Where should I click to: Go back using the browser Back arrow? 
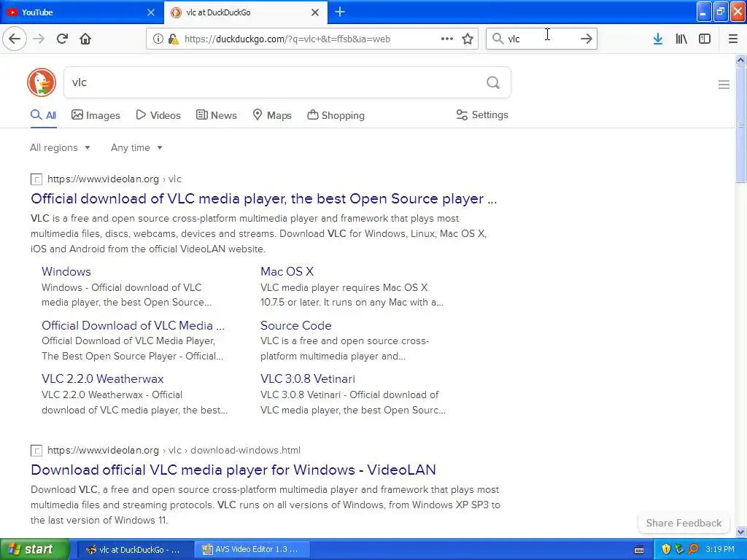click(x=15, y=39)
